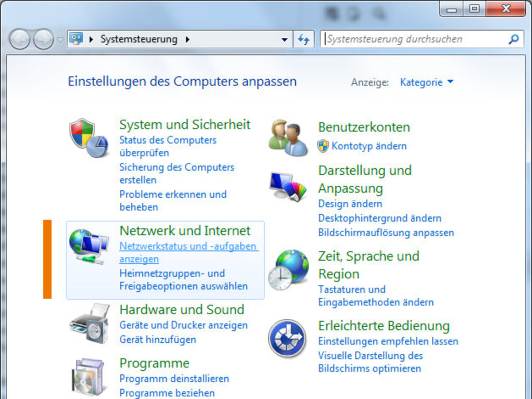Click Probleme erkennen und beheben

(x=173, y=201)
